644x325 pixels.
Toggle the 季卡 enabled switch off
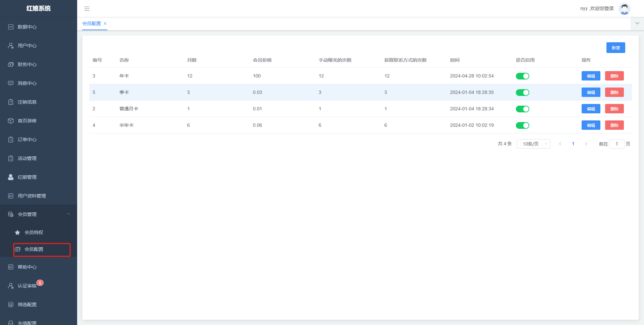pyautogui.click(x=522, y=93)
